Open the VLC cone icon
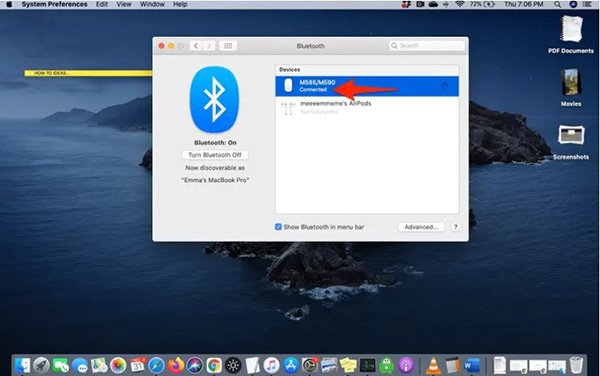600x376 pixels. pyautogui.click(x=434, y=365)
